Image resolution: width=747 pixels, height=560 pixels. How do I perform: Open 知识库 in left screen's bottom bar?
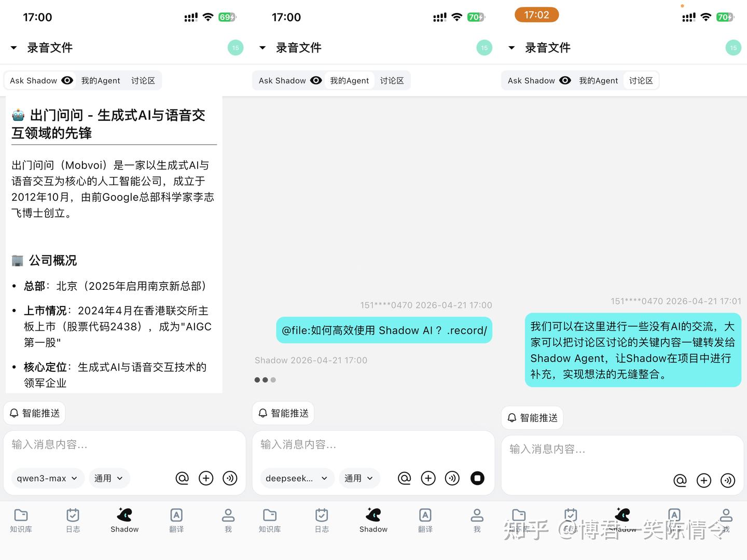(x=21, y=520)
